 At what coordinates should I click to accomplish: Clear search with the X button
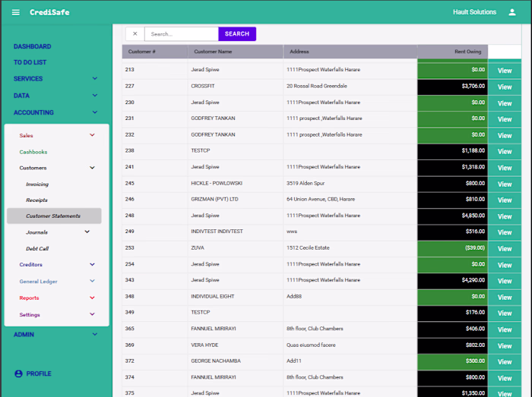pos(135,34)
